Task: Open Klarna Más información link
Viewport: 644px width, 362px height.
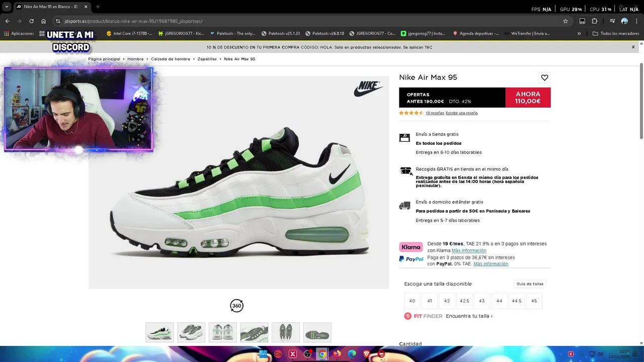Action: pos(469,250)
